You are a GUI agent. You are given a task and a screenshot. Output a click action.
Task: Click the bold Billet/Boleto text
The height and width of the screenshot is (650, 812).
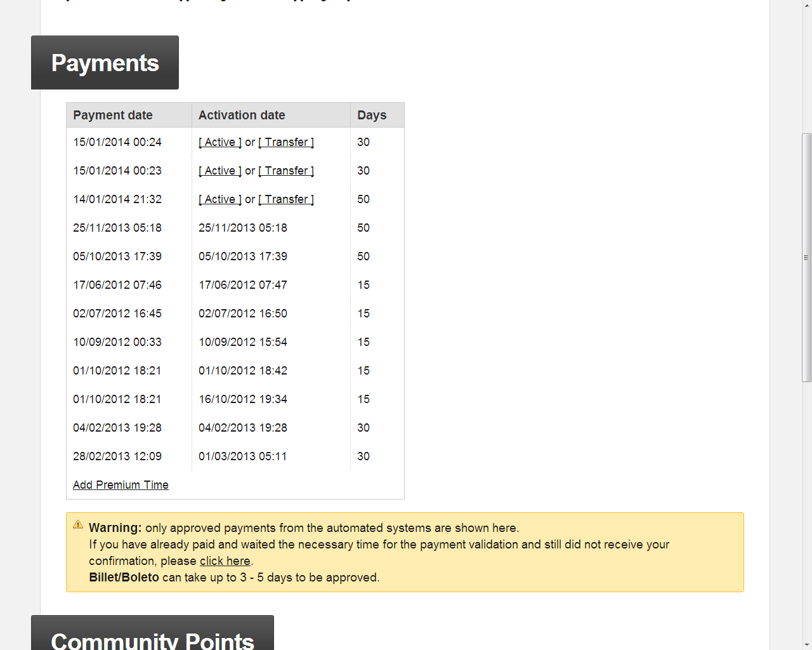click(124, 578)
